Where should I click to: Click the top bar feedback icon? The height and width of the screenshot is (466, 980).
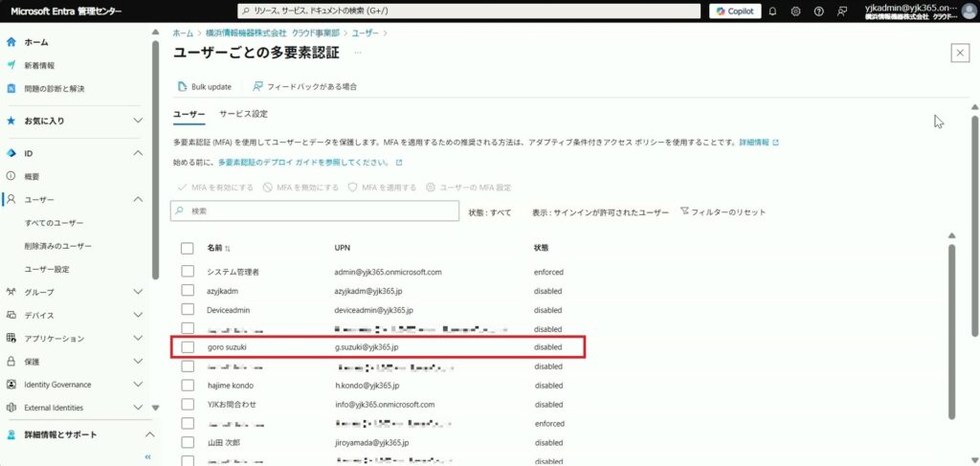pyautogui.click(x=842, y=11)
